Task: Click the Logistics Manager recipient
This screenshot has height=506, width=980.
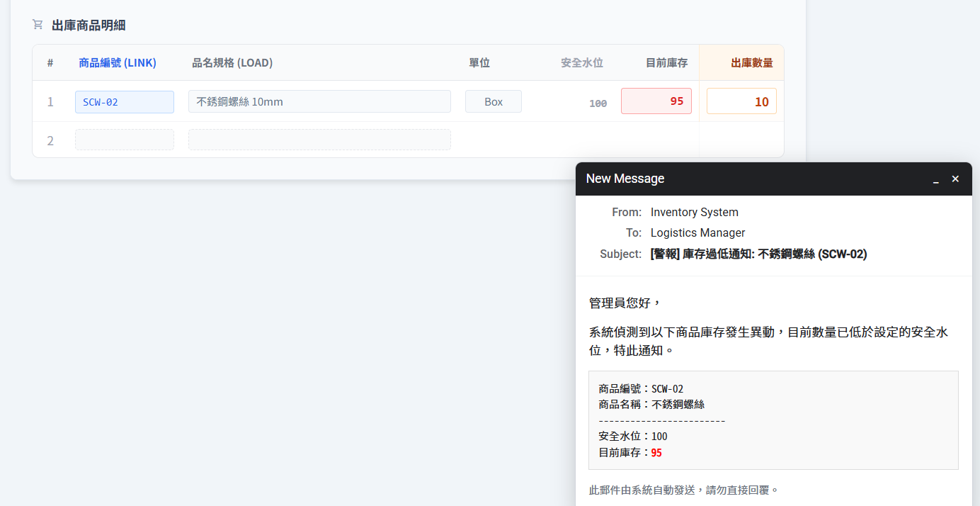Action: [x=697, y=232]
